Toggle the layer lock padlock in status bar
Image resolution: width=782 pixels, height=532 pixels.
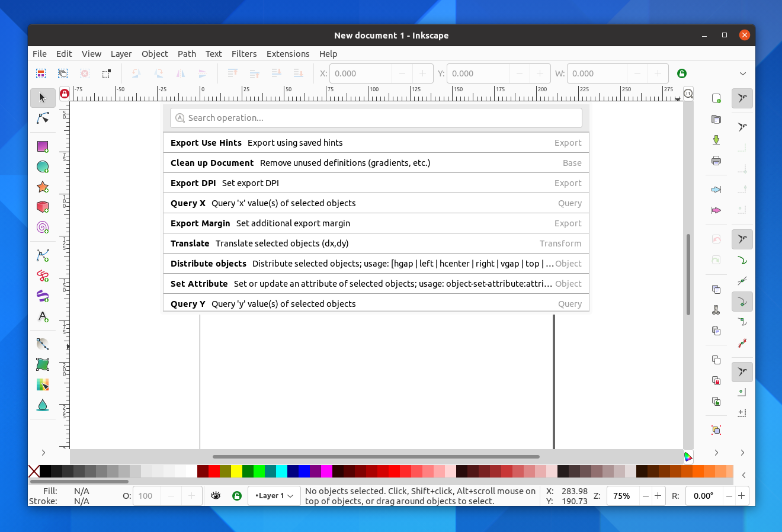(237, 495)
